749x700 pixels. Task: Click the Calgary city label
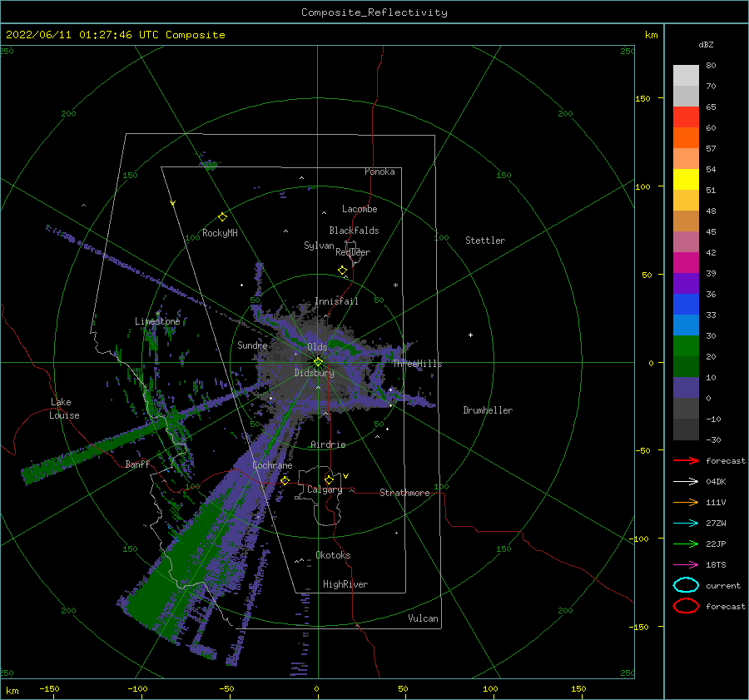click(325, 489)
